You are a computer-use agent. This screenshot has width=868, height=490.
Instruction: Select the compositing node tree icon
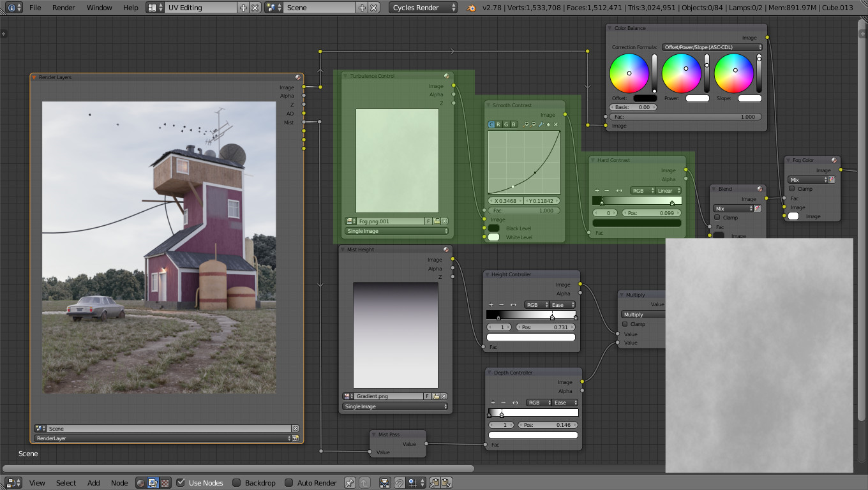coord(153,483)
